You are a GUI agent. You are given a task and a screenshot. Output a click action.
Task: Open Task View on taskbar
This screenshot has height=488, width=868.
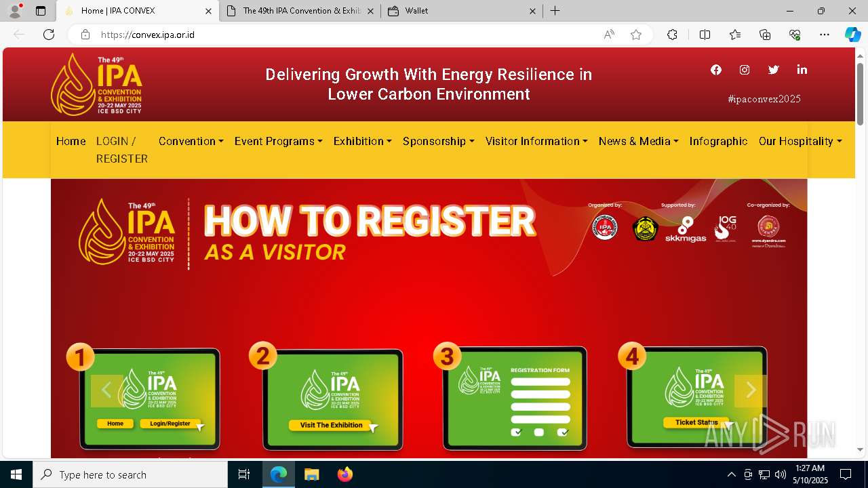244,474
